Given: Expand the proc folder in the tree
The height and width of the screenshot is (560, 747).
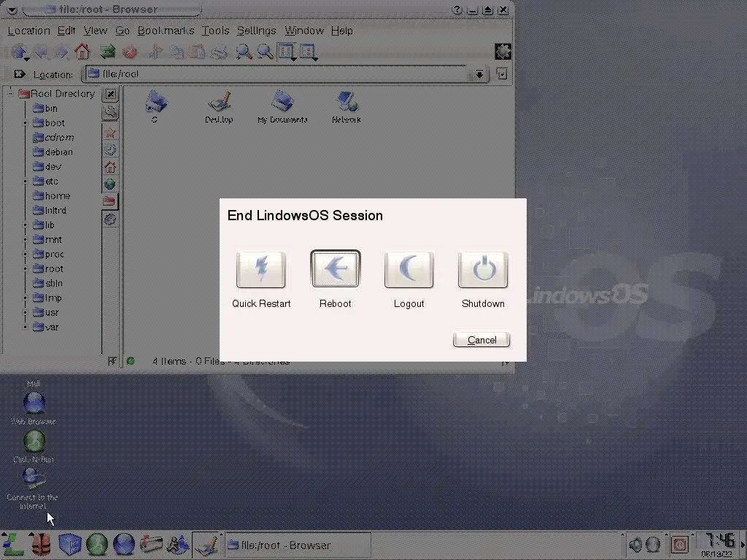Looking at the screenshot, I should tap(26, 254).
